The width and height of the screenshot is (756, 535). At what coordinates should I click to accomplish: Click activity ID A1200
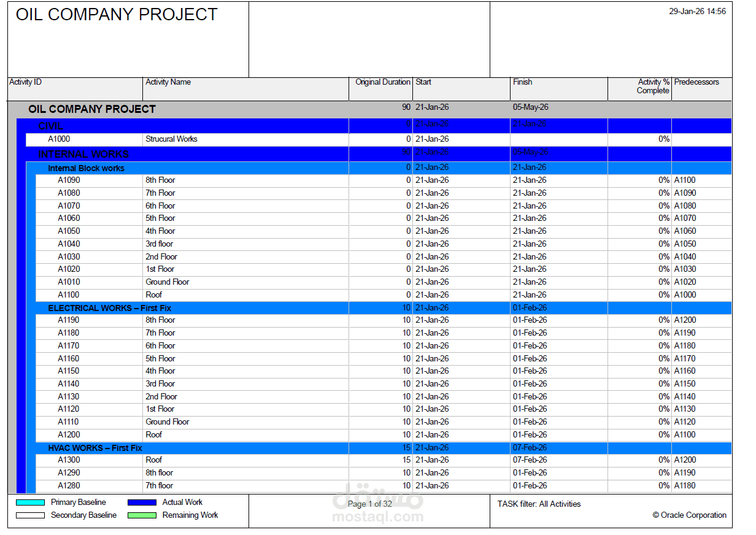(x=69, y=435)
